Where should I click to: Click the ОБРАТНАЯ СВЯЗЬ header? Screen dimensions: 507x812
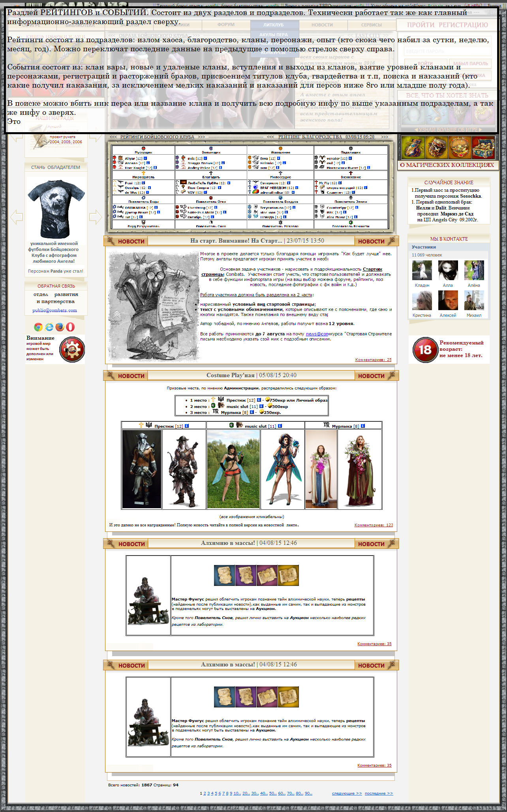click(56, 286)
